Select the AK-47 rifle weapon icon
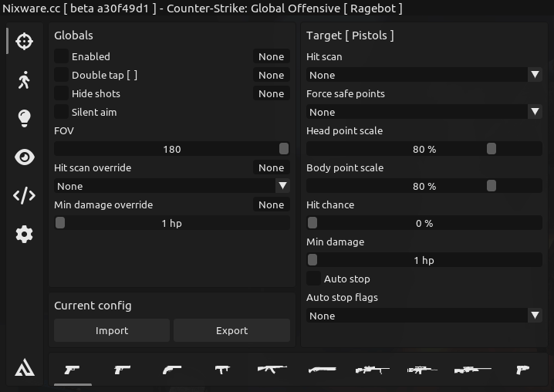 click(x=272, y=370)
